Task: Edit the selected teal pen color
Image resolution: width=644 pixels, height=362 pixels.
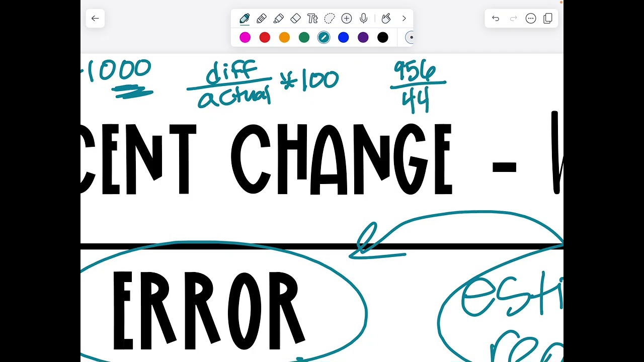Action: pos(324,37)
